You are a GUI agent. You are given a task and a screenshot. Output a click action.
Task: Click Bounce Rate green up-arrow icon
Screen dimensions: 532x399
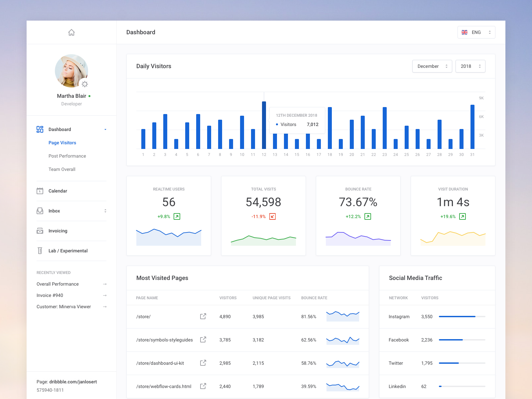368,216
